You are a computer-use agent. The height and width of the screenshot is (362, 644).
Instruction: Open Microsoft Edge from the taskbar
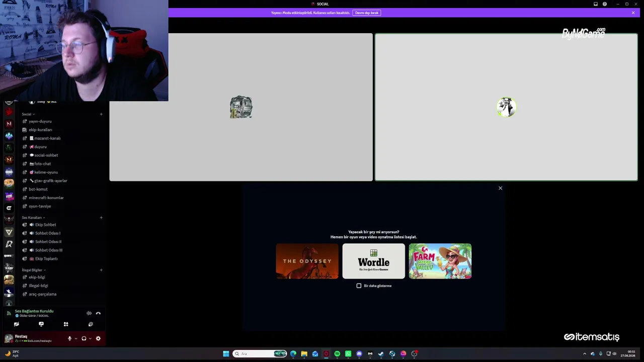coord(293,353)
